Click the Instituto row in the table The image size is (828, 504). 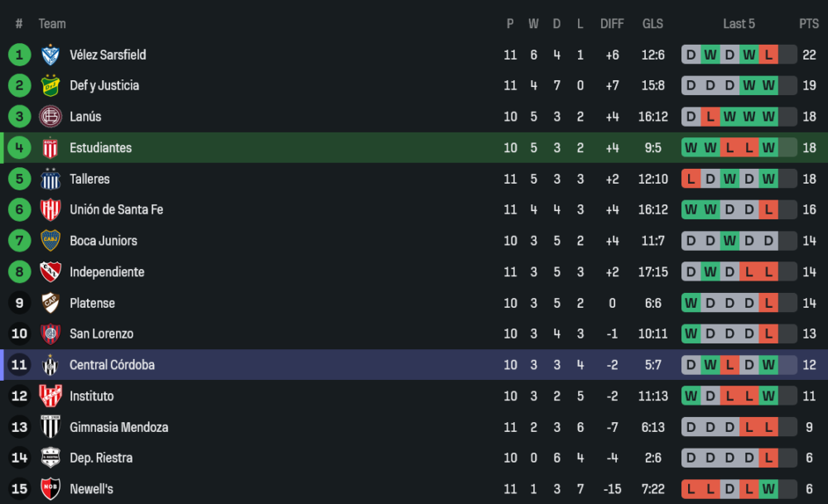(414, 396)
